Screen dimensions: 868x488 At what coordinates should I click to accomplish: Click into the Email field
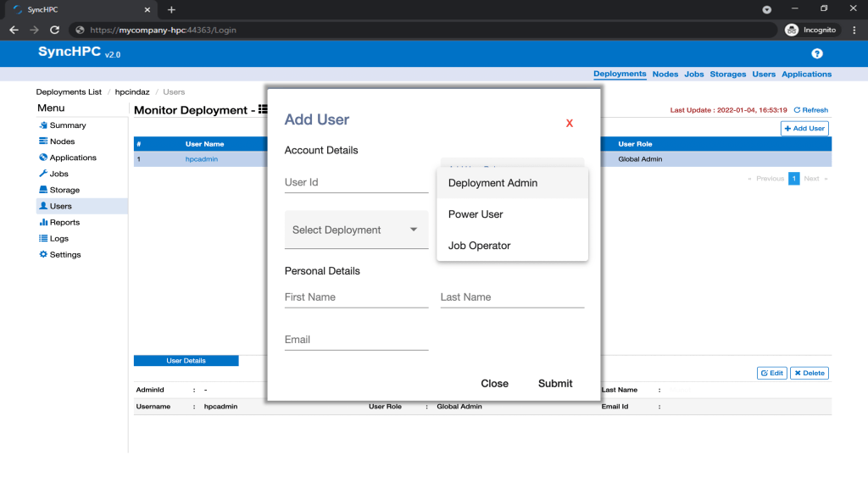[356, 340]
